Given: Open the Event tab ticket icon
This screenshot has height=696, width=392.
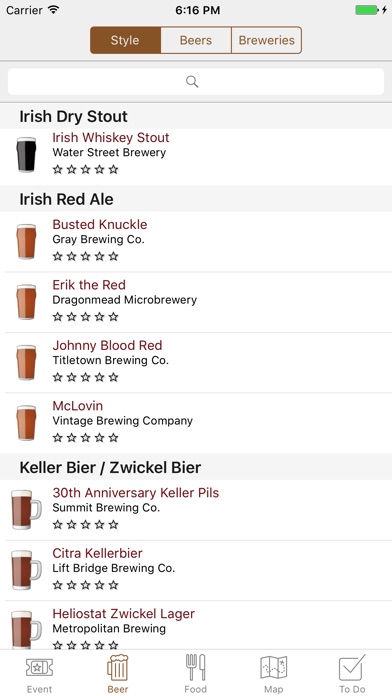Looking at the screenshot, I should (x=39, y=668).
